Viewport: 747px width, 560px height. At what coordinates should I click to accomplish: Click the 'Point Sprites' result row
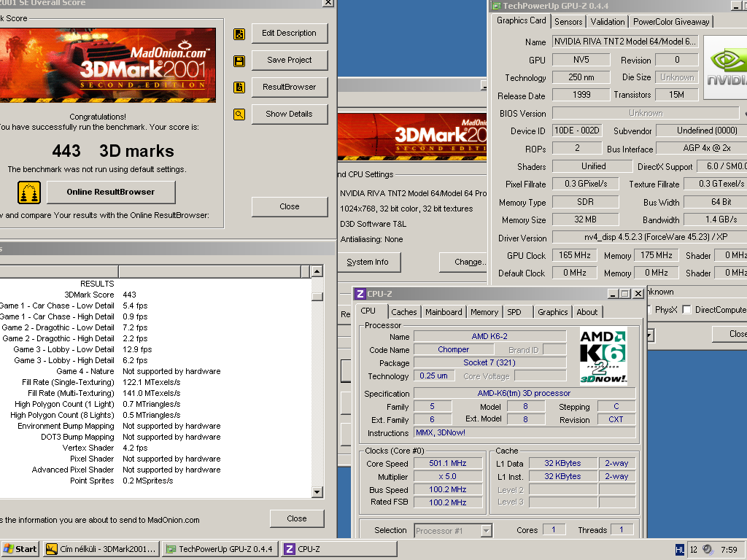(156, 481)
